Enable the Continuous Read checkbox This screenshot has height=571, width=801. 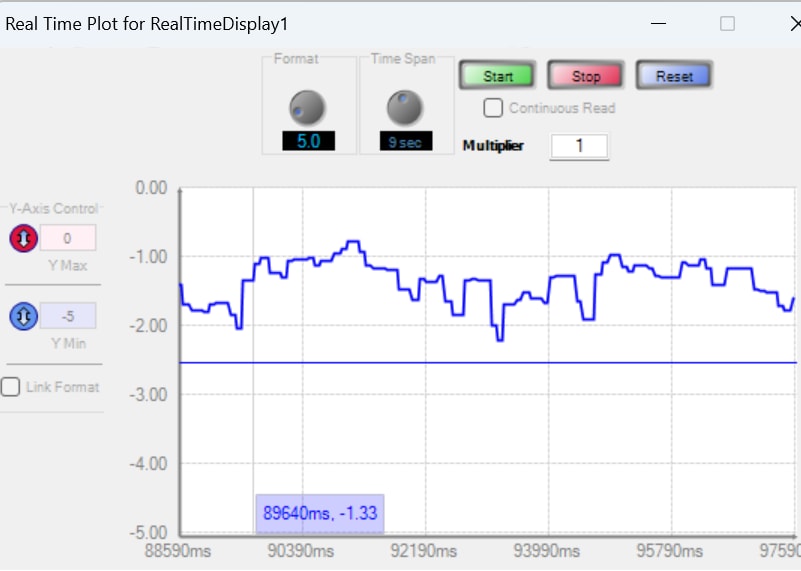click(493, 108)
